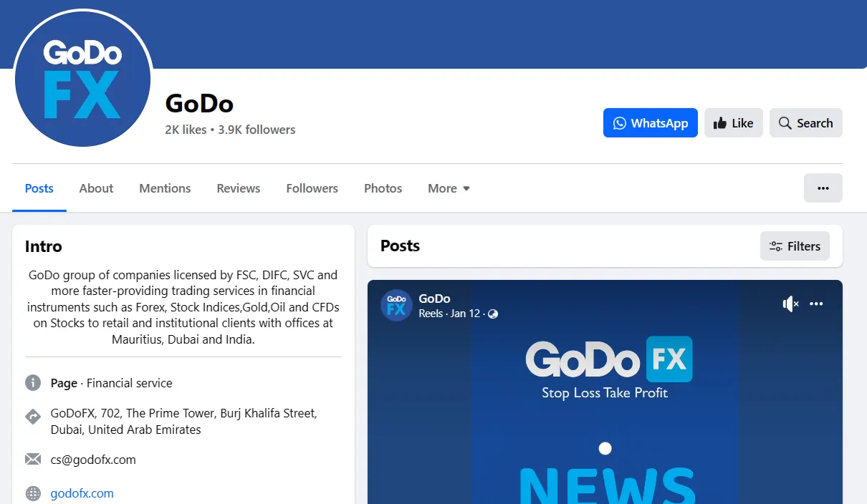Show the Photos tab
Screen dimensions: 867x504
pos(383,188)
